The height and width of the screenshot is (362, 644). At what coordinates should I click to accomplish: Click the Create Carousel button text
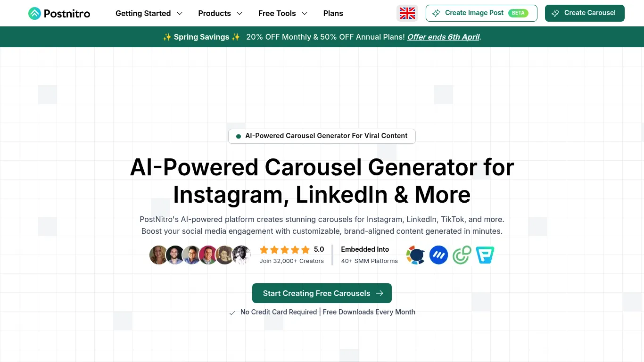click(x=590, y=13)
